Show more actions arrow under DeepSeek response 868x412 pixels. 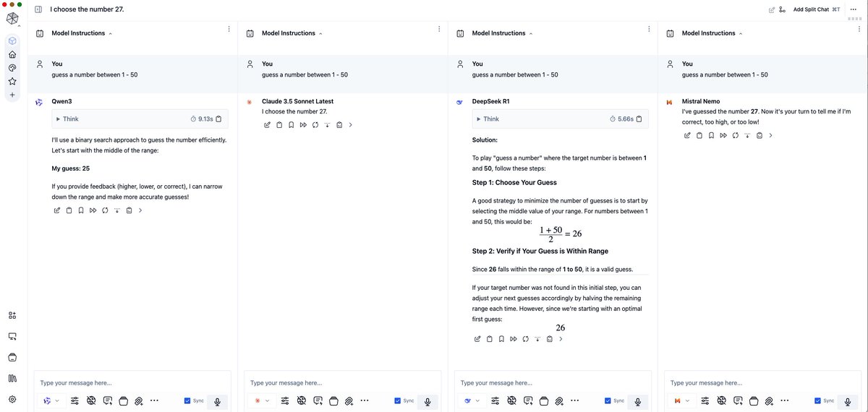pos(561,338)
